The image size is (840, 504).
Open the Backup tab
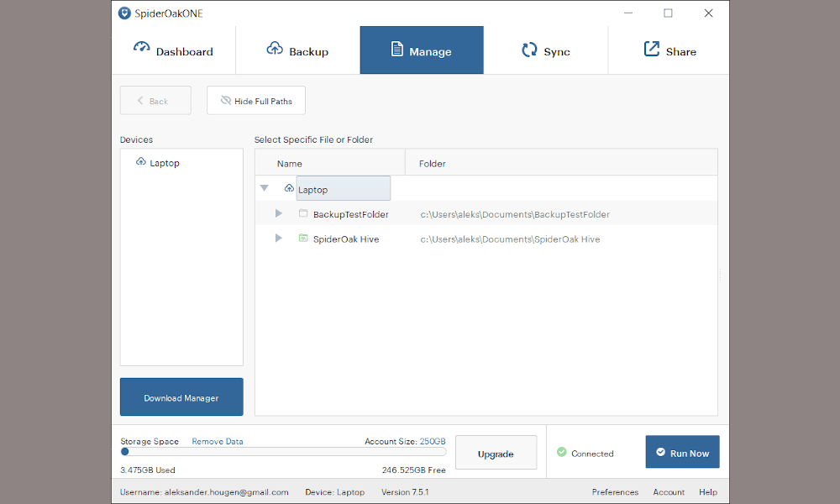click(298, 50)
